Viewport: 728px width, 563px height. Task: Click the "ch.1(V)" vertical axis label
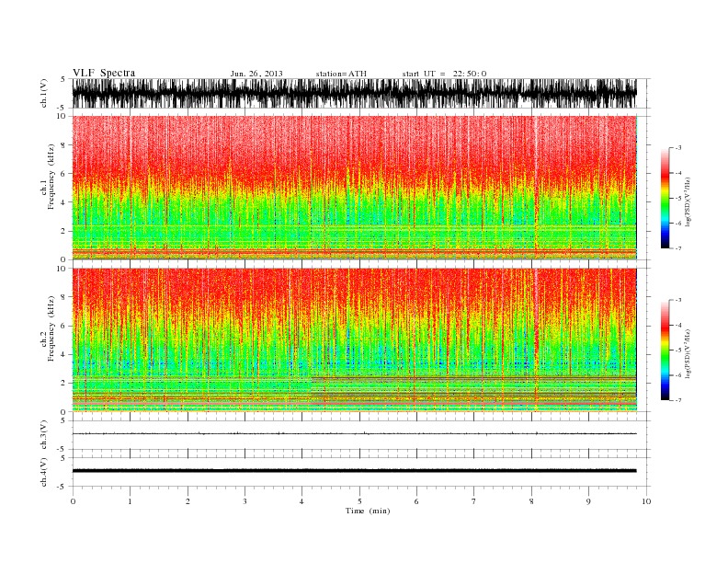(x=44, y=93)
